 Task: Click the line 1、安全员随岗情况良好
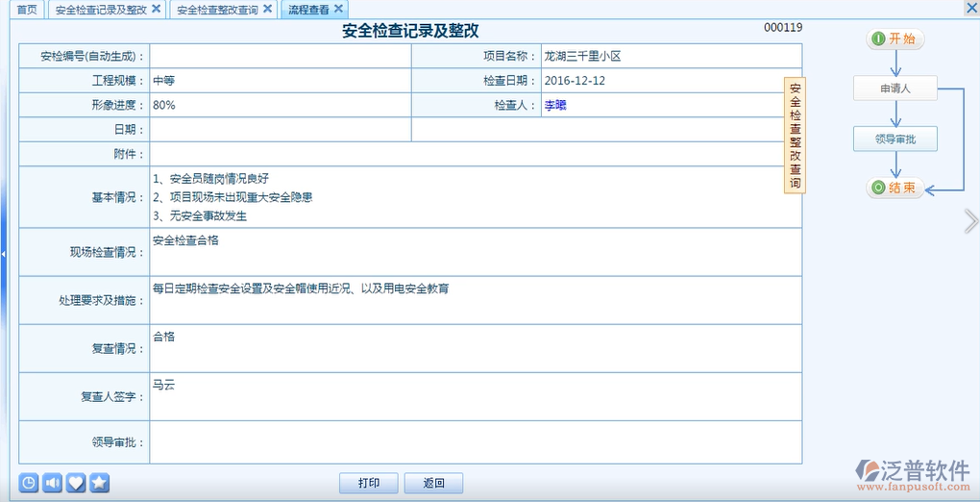tap(210, 179)
